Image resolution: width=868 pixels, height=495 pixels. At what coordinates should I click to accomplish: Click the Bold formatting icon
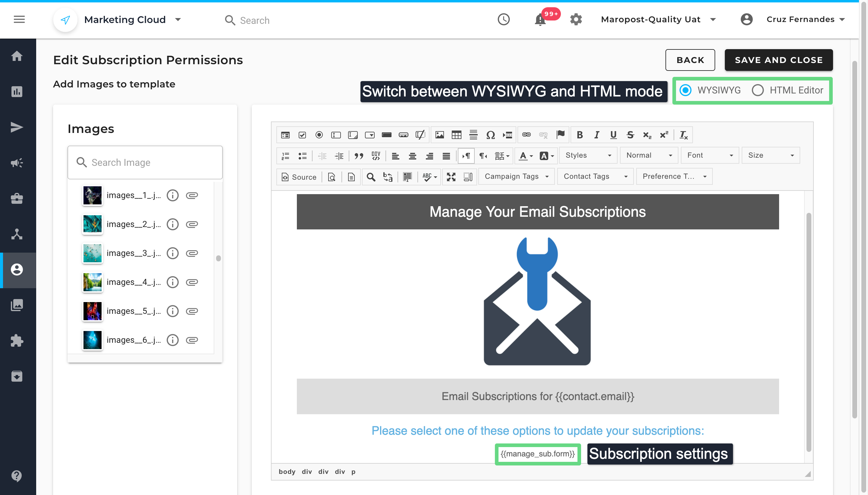coord(580,135)
